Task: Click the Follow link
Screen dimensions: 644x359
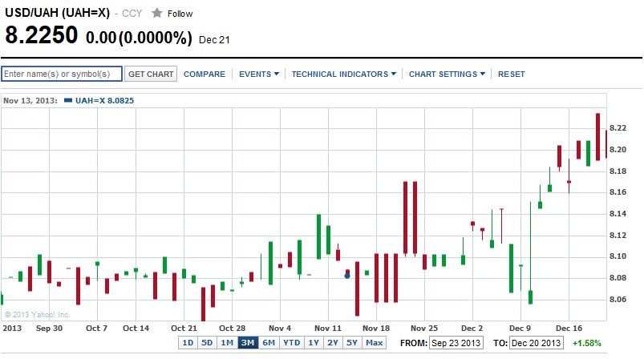Action: pyautogui.click(x=180, y=14)
